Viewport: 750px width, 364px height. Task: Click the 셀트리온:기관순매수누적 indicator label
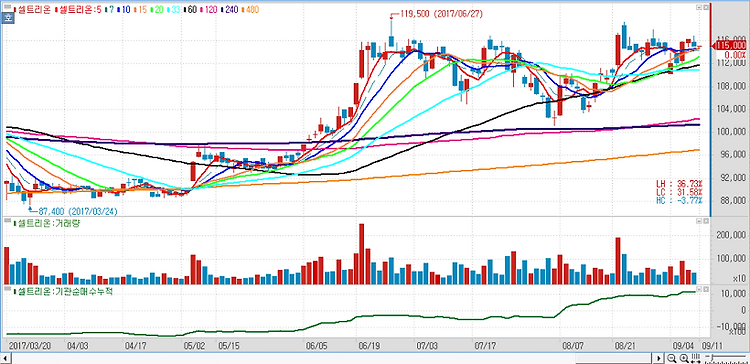[64, 290]
